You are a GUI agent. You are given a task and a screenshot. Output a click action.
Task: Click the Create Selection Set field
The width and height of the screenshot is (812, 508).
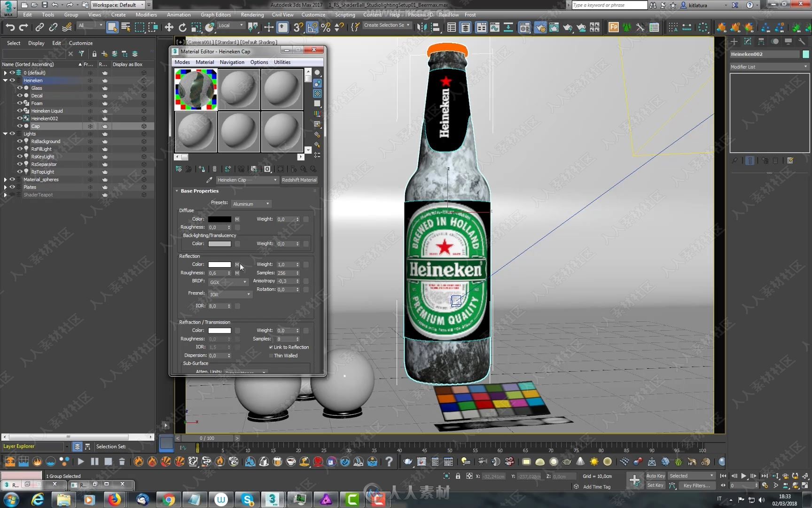coord(386,25)
